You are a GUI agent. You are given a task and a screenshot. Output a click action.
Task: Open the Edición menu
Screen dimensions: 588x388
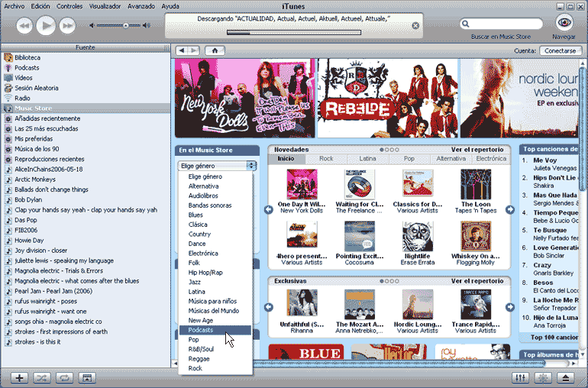40,6
